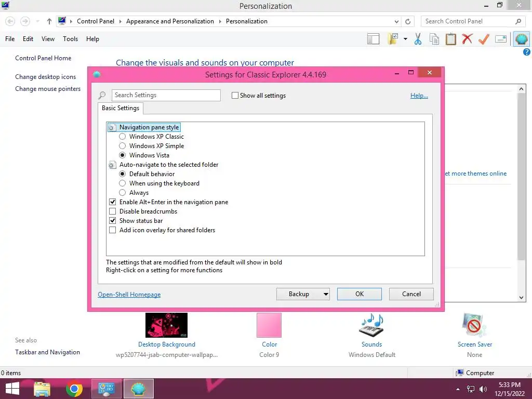Enable Show all settings checkbox

pos(235,96)
